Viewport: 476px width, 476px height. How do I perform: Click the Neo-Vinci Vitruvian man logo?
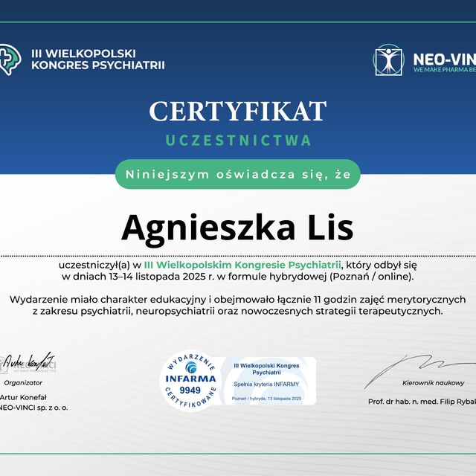coord(389,60)
